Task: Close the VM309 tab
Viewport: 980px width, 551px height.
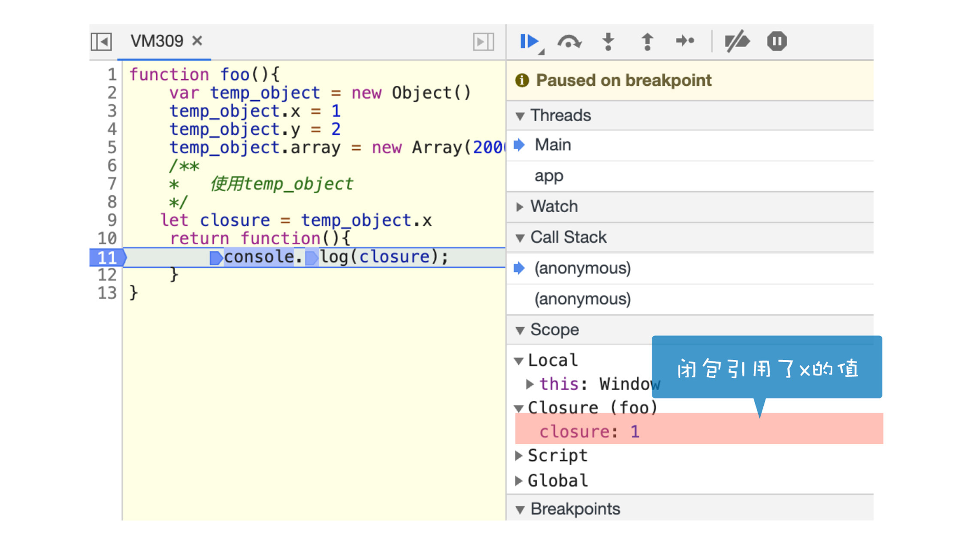Action: (197, 41)
